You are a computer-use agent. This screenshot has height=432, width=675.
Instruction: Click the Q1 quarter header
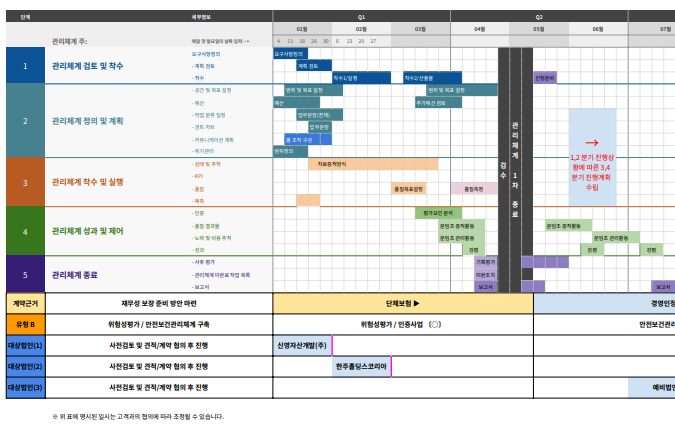[x=361, y=17]
